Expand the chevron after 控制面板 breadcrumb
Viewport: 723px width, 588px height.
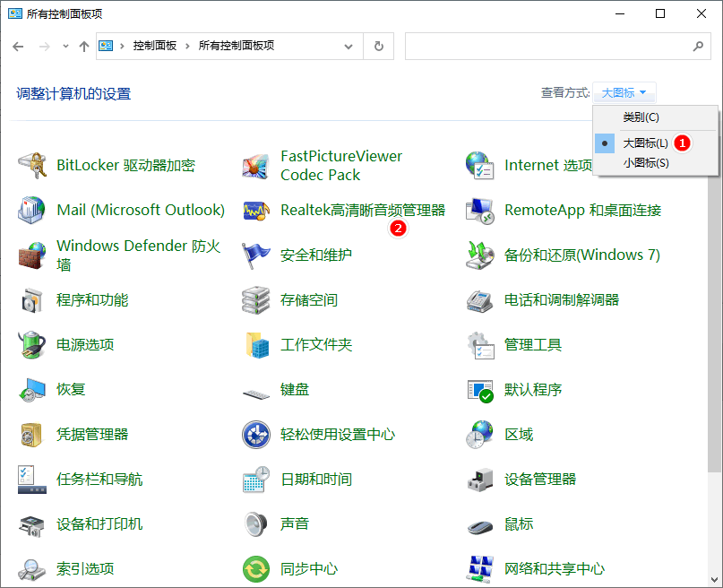coord(187,46)
